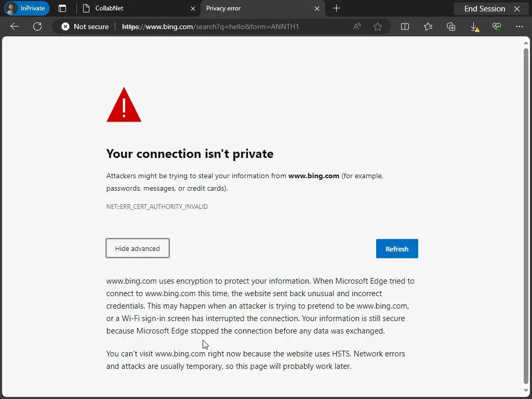Click the Hide advanced button
This screenshot has height=399, width=532.
(x=137, y=248)
